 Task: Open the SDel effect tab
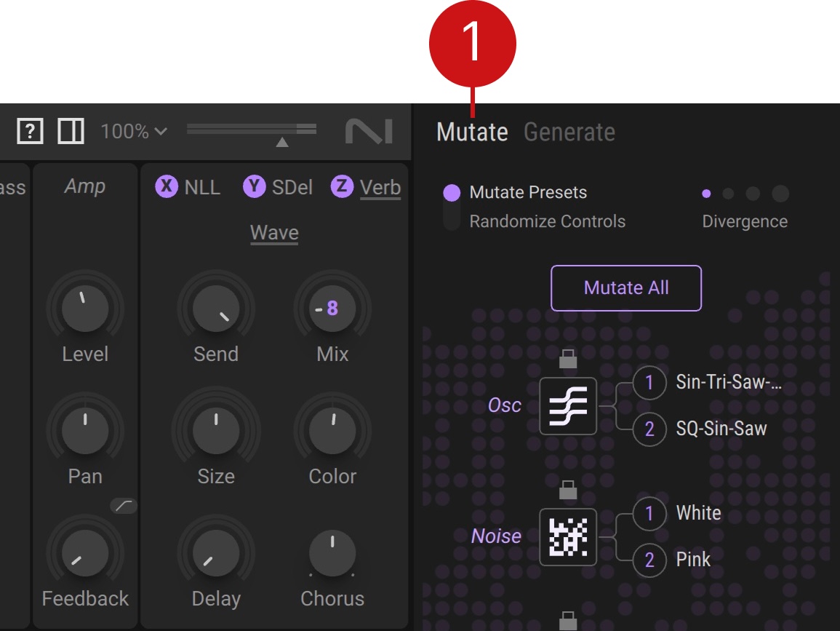pyautogui.click(x=292, y=187)
